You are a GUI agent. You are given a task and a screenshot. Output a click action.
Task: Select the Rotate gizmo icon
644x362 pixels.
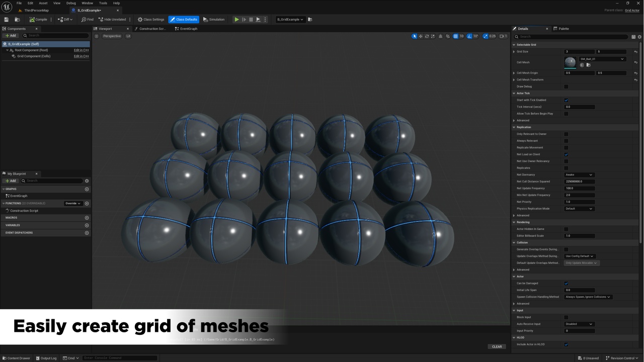(x=427, y=36)
